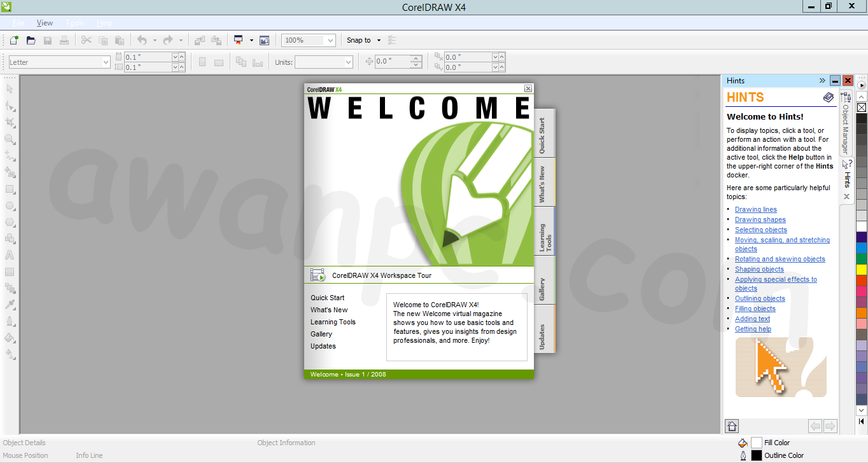The height and width of the screenshot is (463, 868).
Task: Open the application launcher dropdown arrow
Action: [x=251, y=40]
